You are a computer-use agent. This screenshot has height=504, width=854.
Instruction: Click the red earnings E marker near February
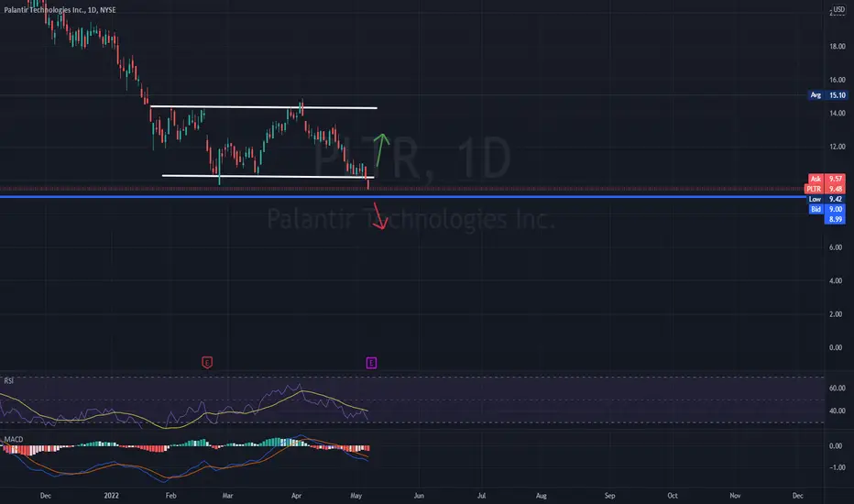click(207, 362)
